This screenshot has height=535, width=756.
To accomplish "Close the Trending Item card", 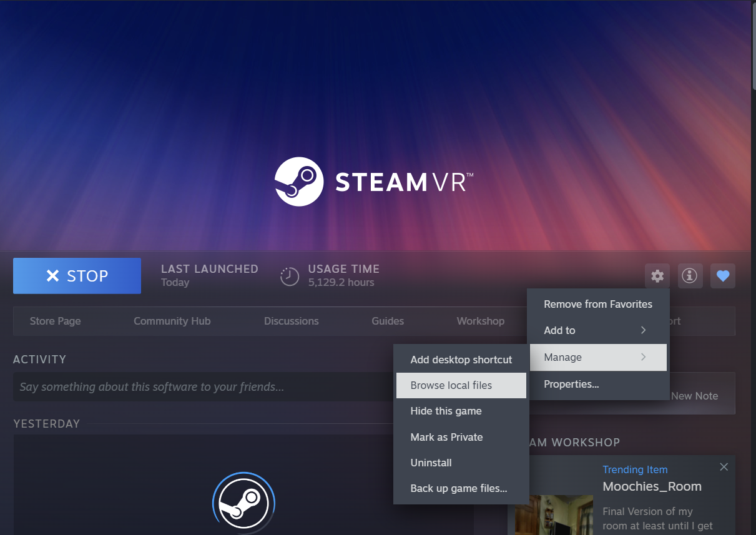I will 724,467.
